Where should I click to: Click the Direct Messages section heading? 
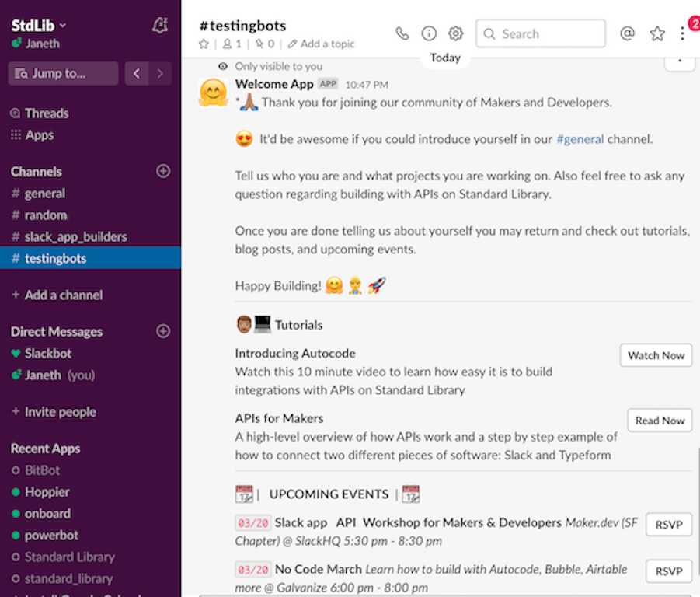56,332
